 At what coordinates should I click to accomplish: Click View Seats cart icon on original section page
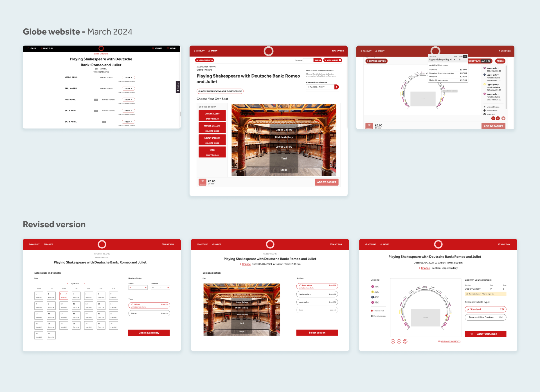tap(202, 182)
